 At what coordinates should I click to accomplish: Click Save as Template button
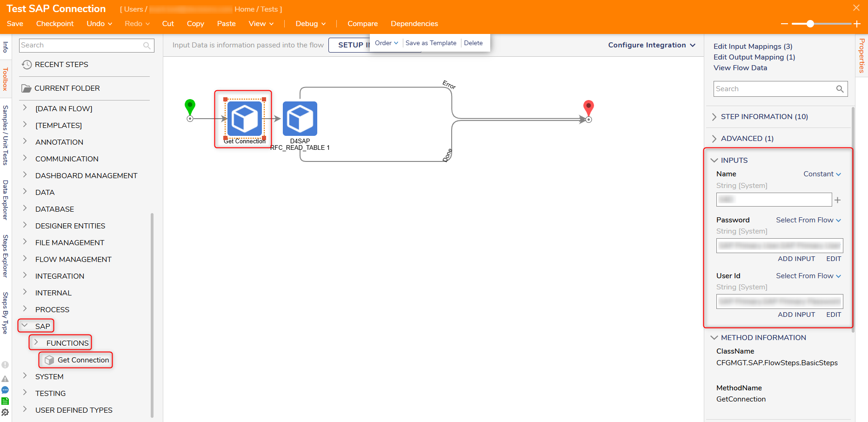tap(431, 43)
